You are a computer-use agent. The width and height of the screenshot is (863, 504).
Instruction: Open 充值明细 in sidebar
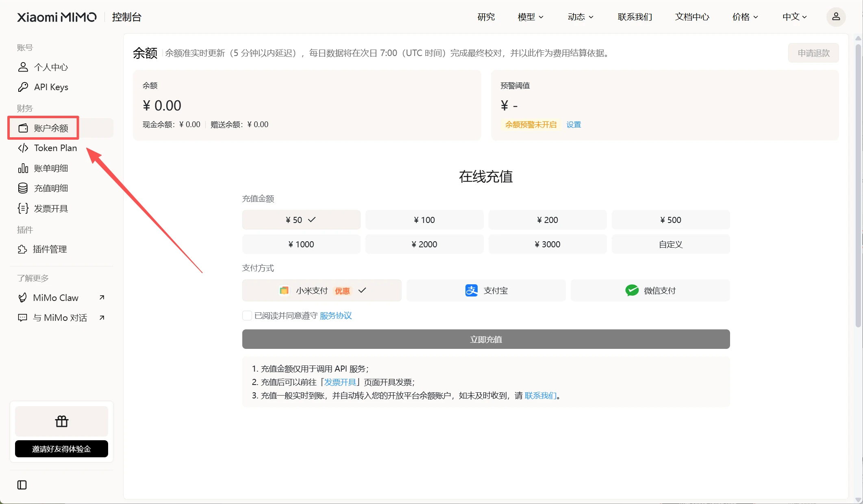(61, 188)
